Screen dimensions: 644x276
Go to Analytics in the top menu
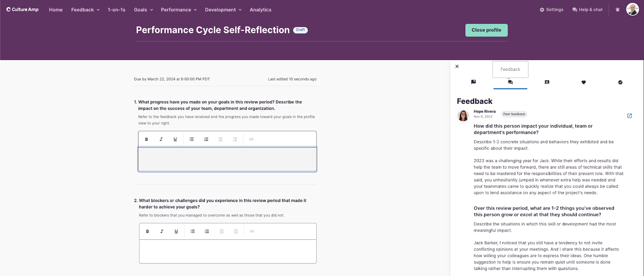click(260, 10)
